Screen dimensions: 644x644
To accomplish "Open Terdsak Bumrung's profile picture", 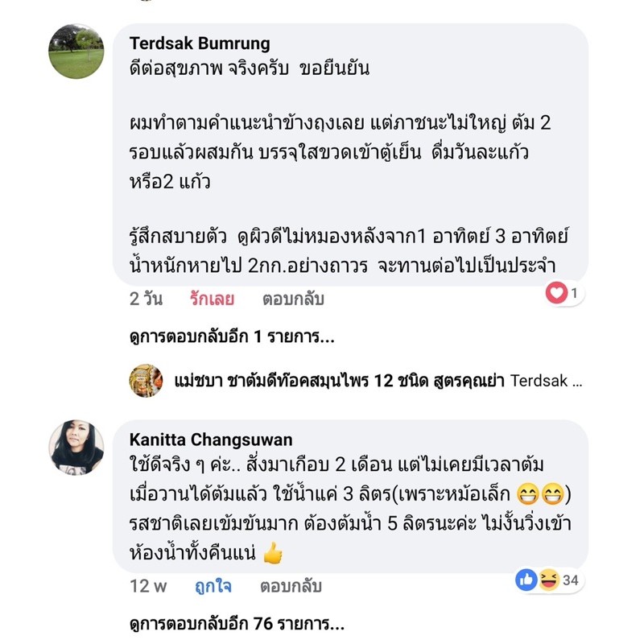I will pos(76,52).
